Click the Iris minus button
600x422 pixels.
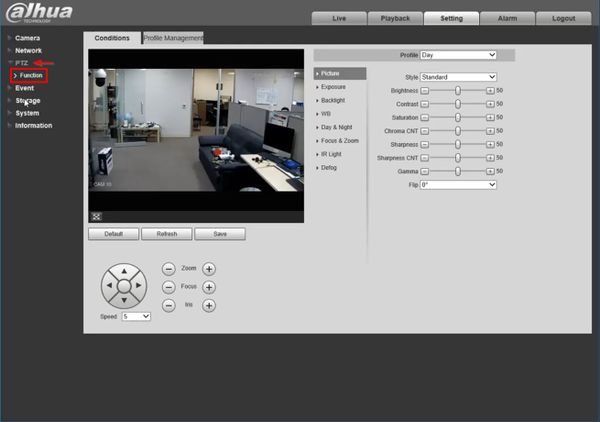(x=168, y=305)
